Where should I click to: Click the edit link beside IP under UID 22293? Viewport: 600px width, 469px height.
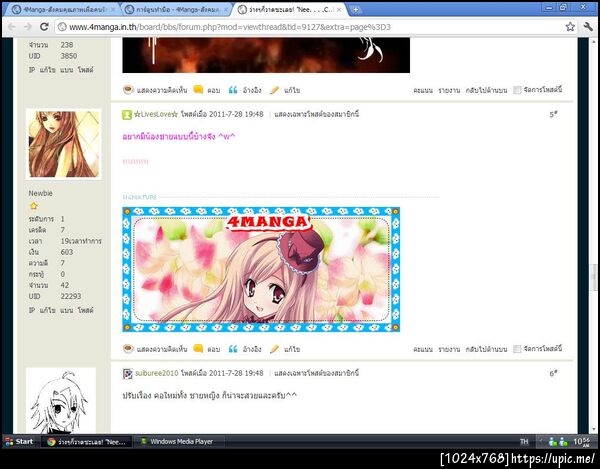[x=47, y=310]
